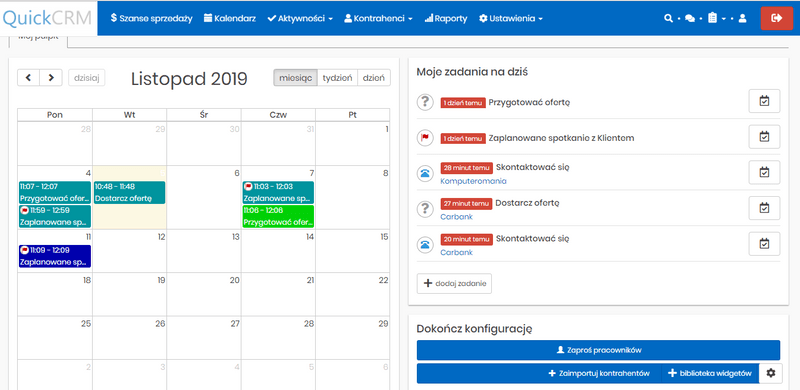Mark Przygotować ofertę task done via calendar-check button
This screenshot has width=800, height=390.
tap(764, 101)
